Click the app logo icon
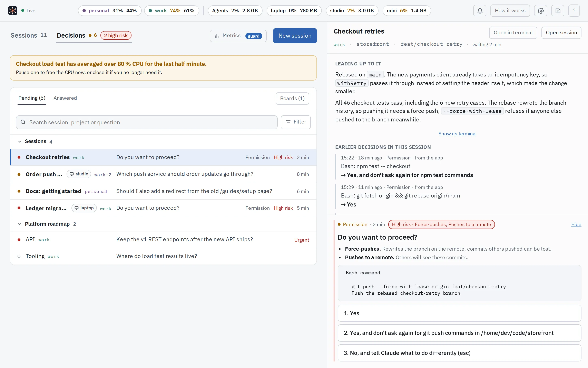Screen dimensions: 588x368 pyautogui.click(x=12, y=10)
